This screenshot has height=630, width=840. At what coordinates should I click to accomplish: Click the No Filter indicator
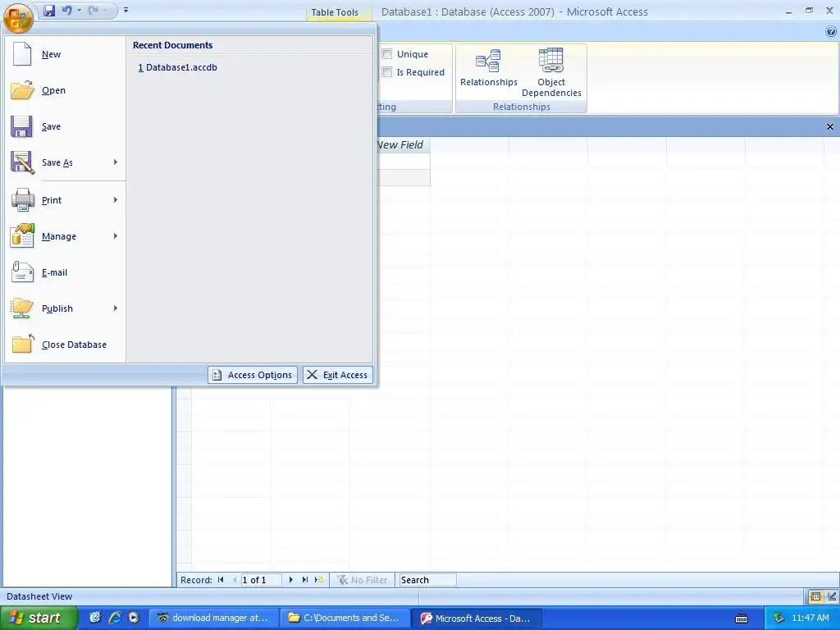362,580
